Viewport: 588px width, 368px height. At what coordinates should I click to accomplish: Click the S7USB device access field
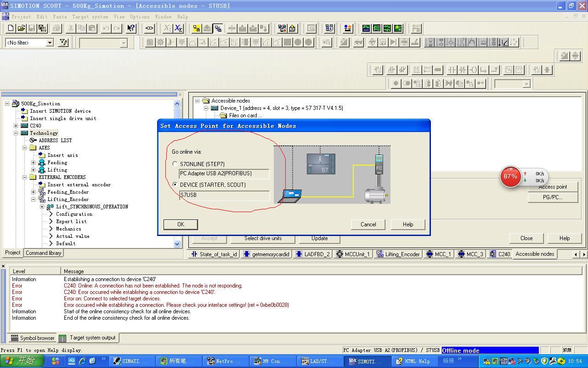click(x=224, y=195)
